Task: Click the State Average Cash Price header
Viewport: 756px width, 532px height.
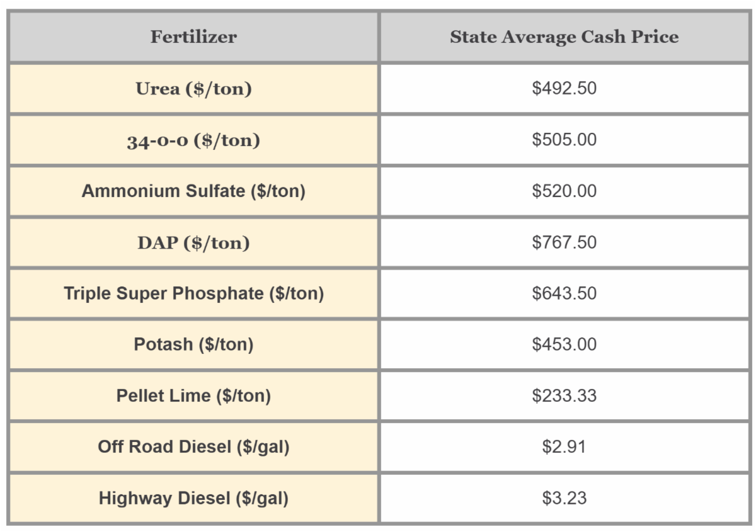Action: pyautogui.click(x=564, y=37)
